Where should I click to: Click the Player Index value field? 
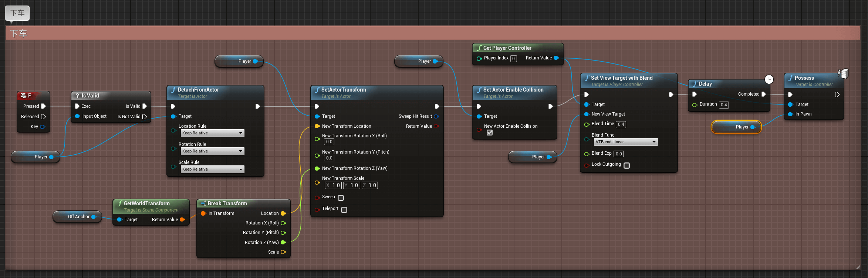(x=514, y=59)
